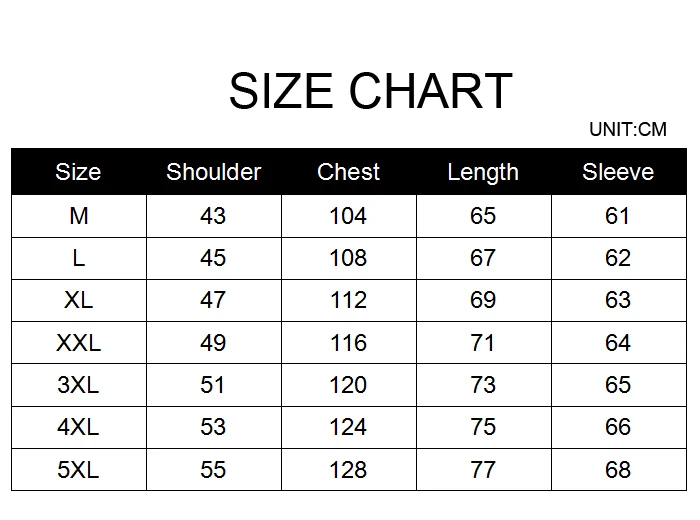The width and height of the screenshot is (700, 520).
Task: Click the M size cell
Action: pos(79,216)
